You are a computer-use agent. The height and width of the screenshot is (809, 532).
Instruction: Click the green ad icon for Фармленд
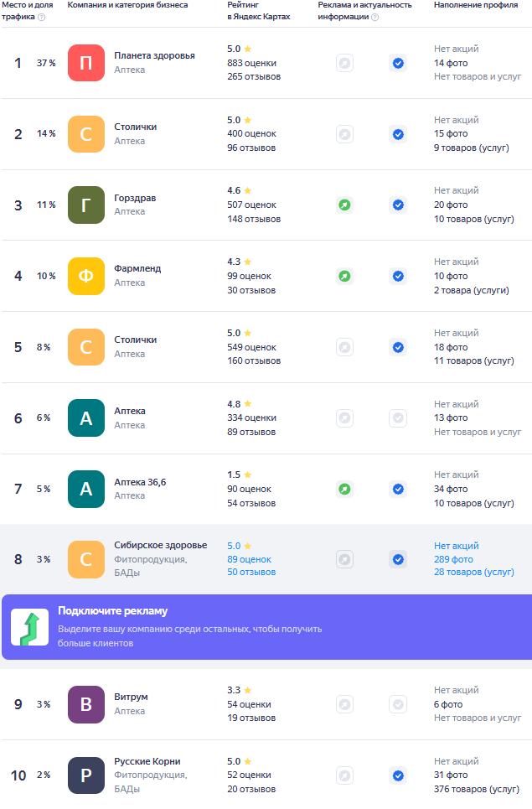[x=344, y=276]
